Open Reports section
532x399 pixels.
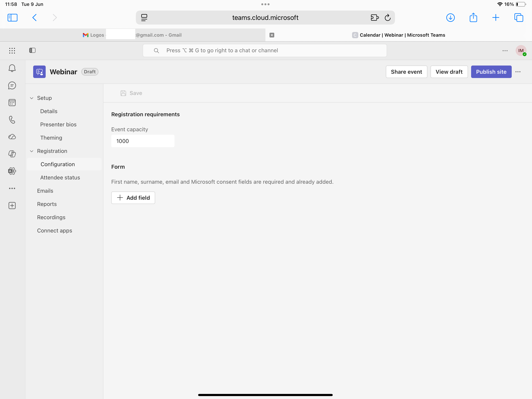(x=47, y=204)
